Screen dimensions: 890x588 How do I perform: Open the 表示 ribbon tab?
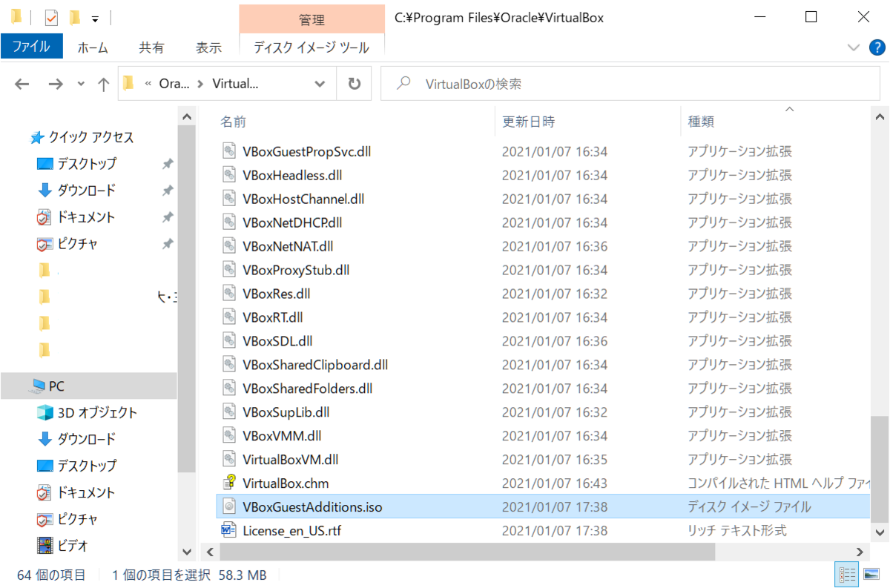pos(208,47)
